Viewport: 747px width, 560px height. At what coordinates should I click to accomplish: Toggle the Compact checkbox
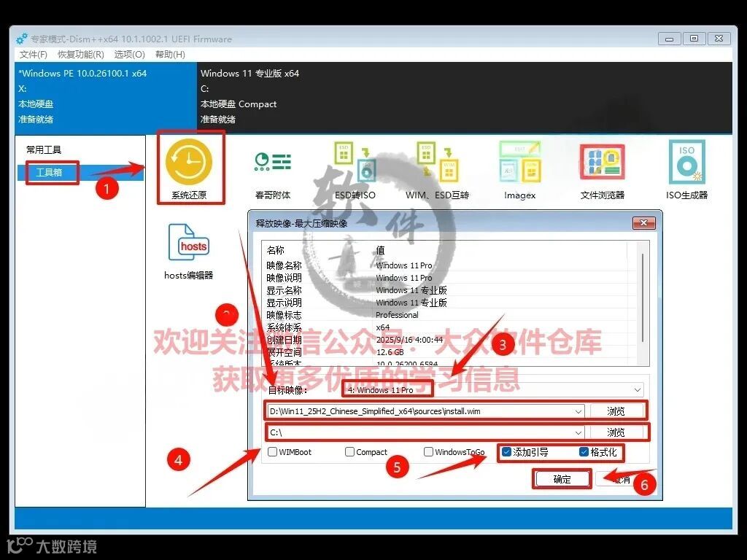click(349, 452)
